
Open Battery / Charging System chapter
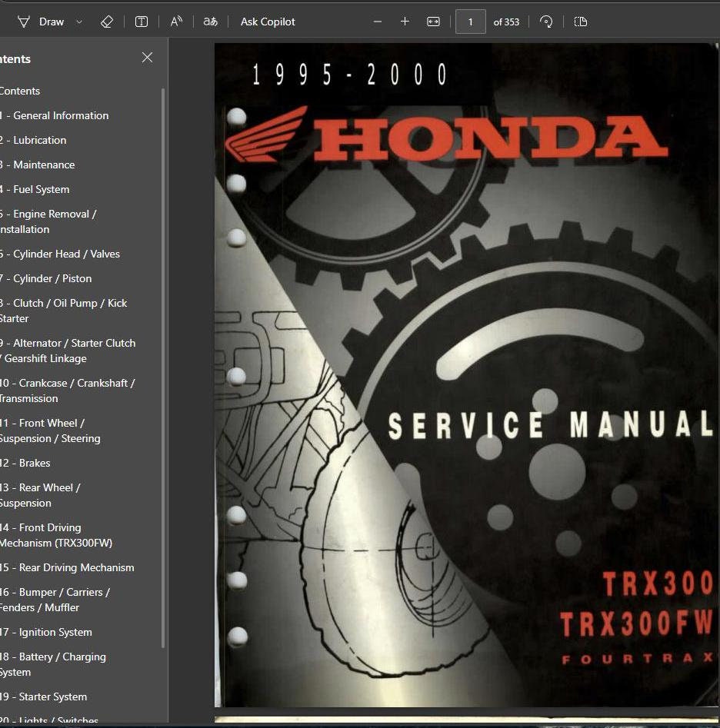(53, 664)
